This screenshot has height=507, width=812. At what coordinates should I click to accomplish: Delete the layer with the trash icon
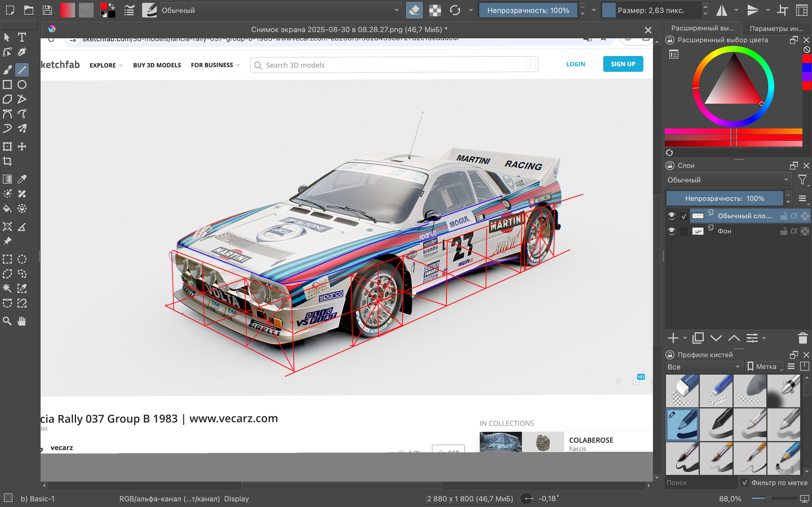pos(803,338)
